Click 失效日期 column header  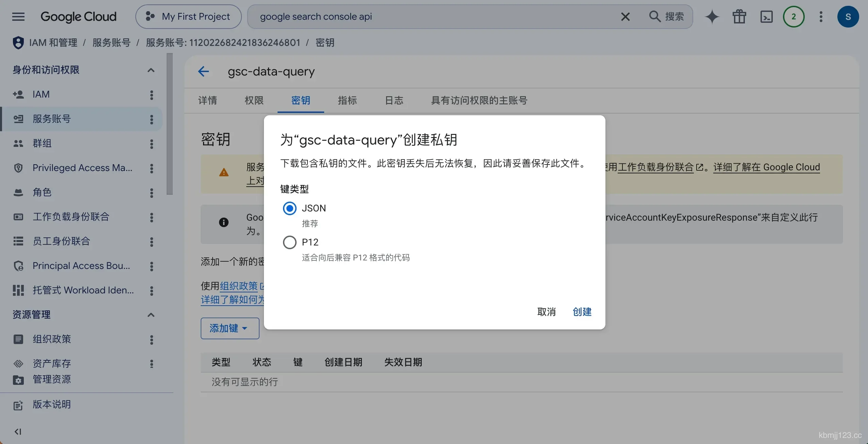tap(403, 362)
